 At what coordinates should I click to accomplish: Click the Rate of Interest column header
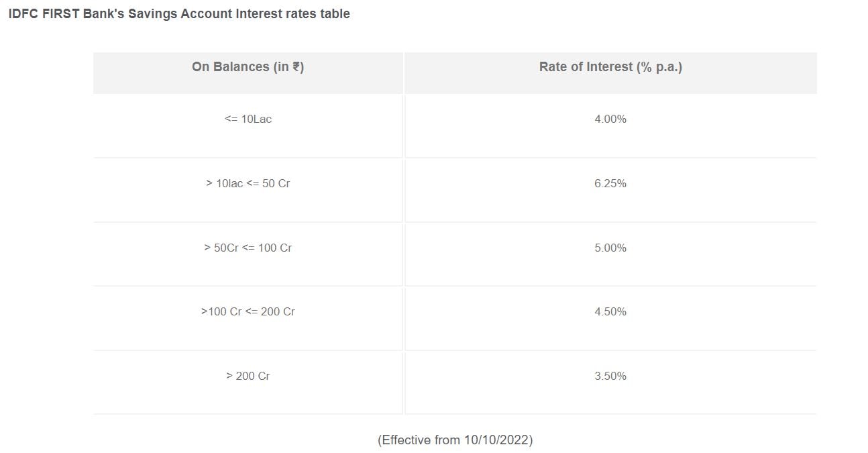coord(610,67)
